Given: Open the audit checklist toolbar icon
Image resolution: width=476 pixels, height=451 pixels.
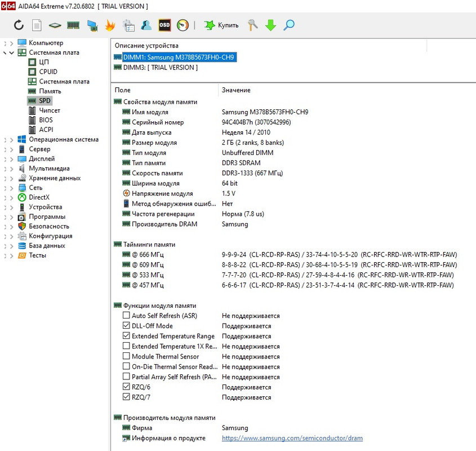Looking at the screenshot, I should 128,25.
